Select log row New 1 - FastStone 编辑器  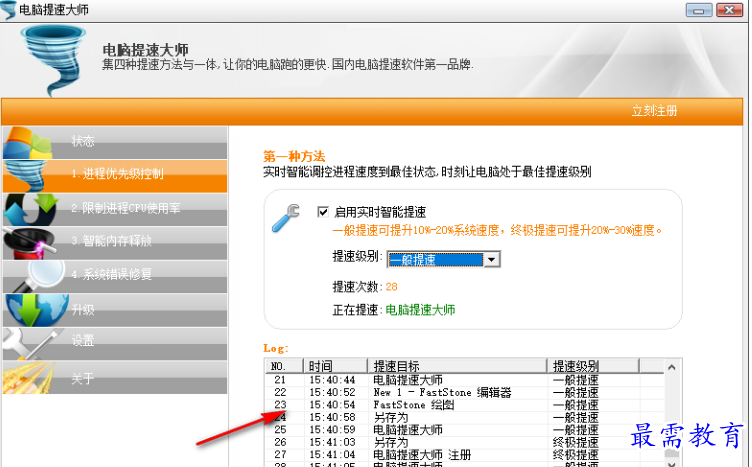tap(465, 393)
